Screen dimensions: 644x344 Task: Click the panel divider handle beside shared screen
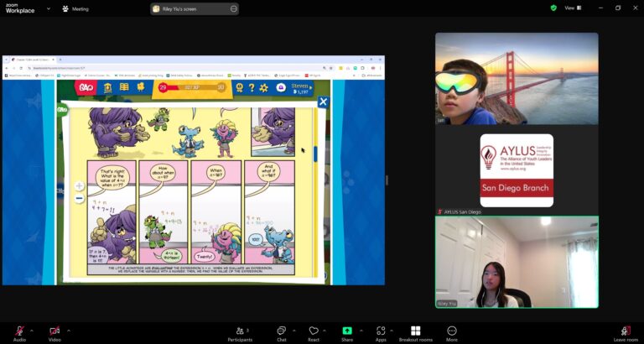pos(387,180)
